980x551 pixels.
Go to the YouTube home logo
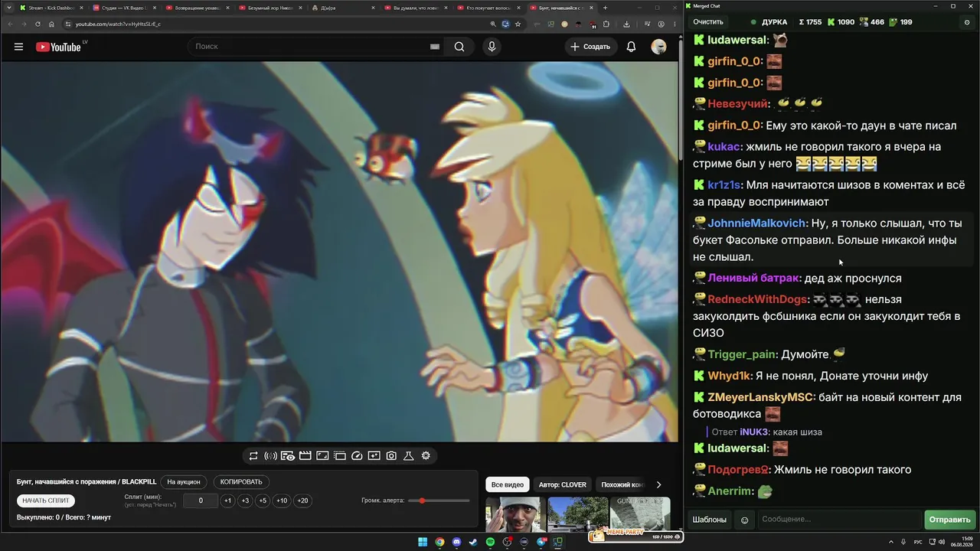[x=58, y=47]
